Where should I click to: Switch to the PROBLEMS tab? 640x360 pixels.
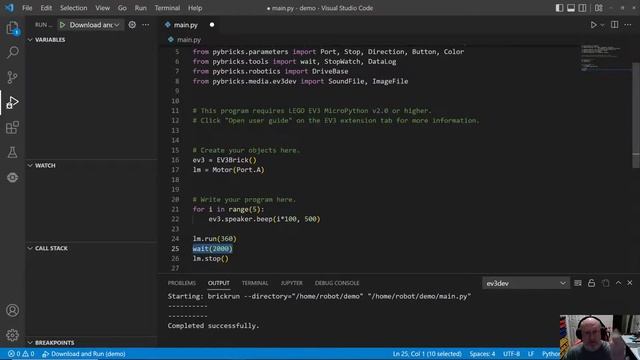coord(182,283)
